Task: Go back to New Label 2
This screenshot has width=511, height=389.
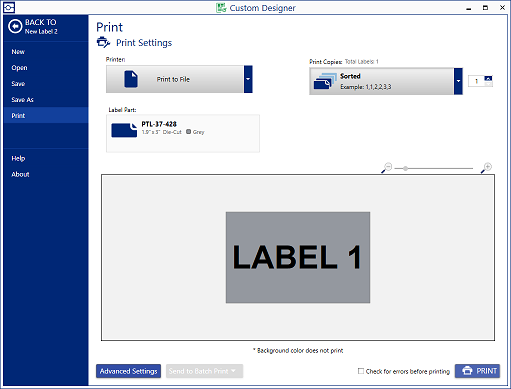Action: coord(33,27)
